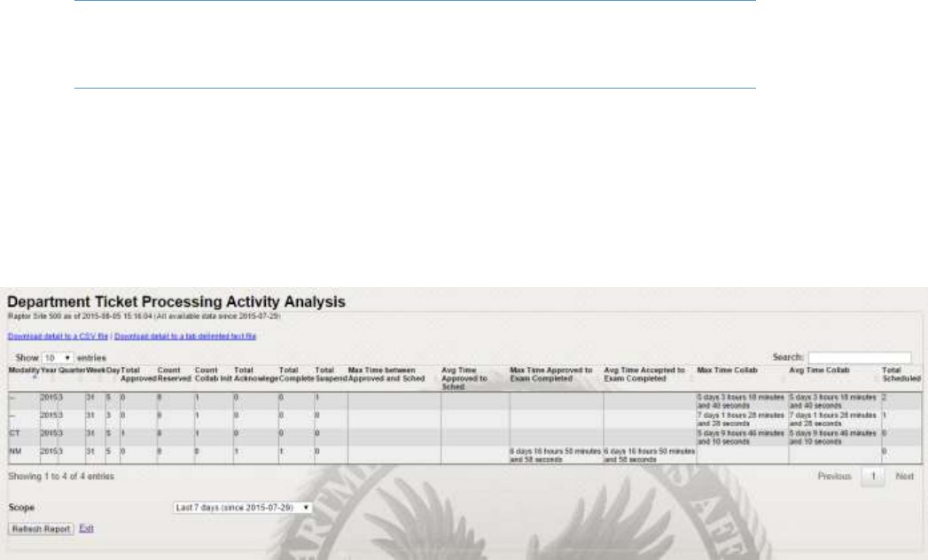Go to the Previous page
Screen dimensions: 928x560
[x=834, y=477]
